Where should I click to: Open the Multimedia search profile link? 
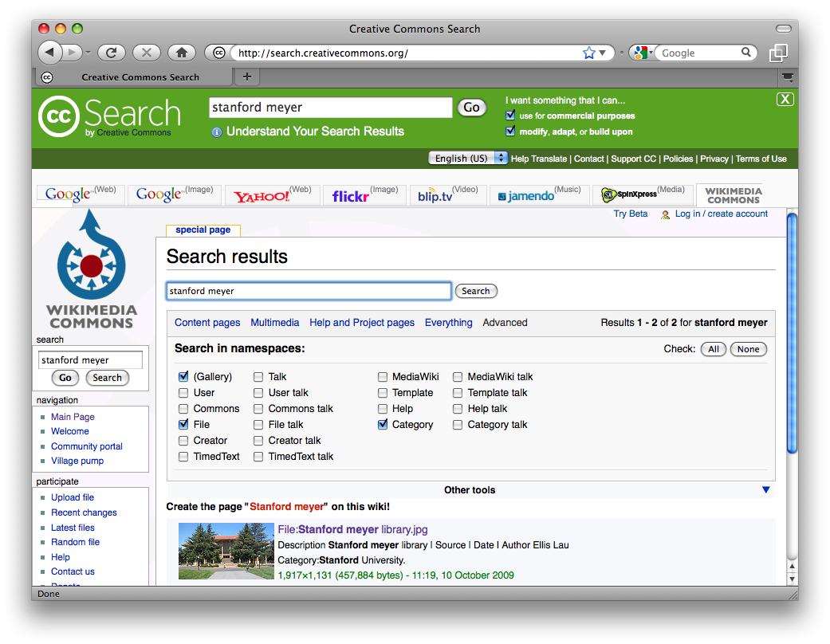(x=275, y=322)
